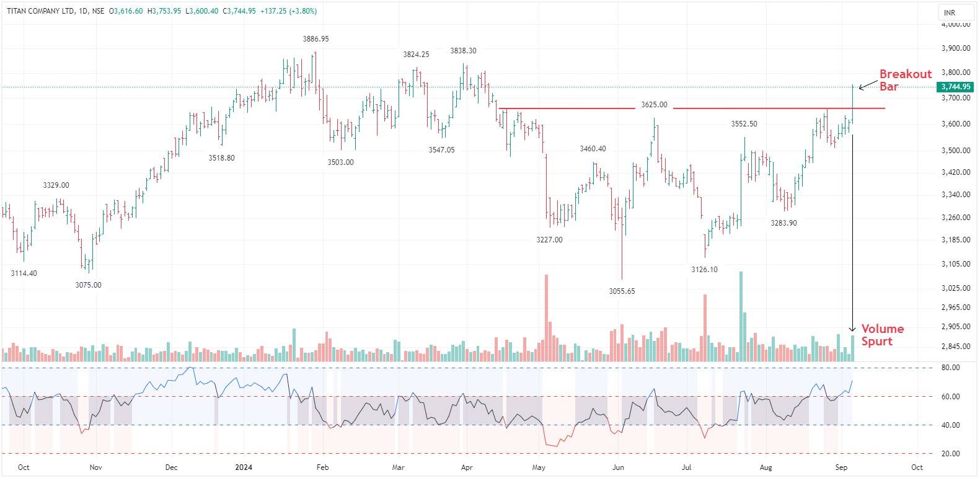Click 3,600.00 on the price scale
Image resolution: width=980 pixels, height=478 pixels.
click(956, 124)
